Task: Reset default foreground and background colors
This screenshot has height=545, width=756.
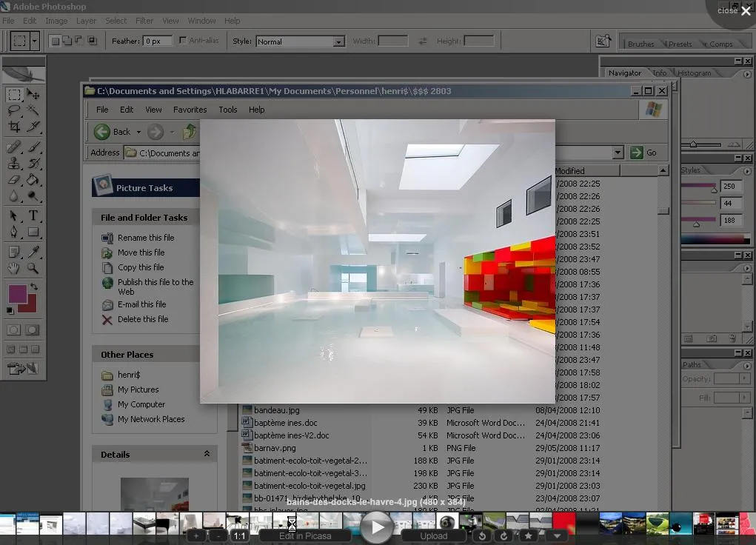Action: pos(10,310)
